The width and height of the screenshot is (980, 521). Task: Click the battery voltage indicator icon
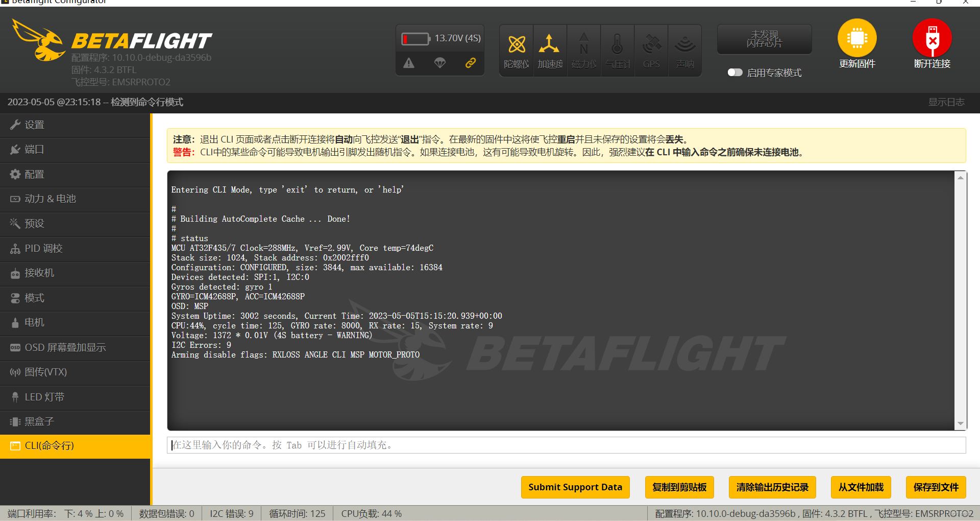415,39
